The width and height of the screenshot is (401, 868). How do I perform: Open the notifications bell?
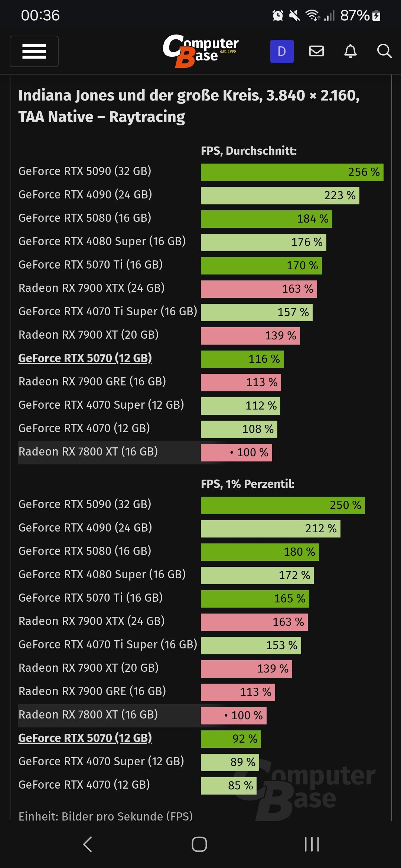pos(351,51)
